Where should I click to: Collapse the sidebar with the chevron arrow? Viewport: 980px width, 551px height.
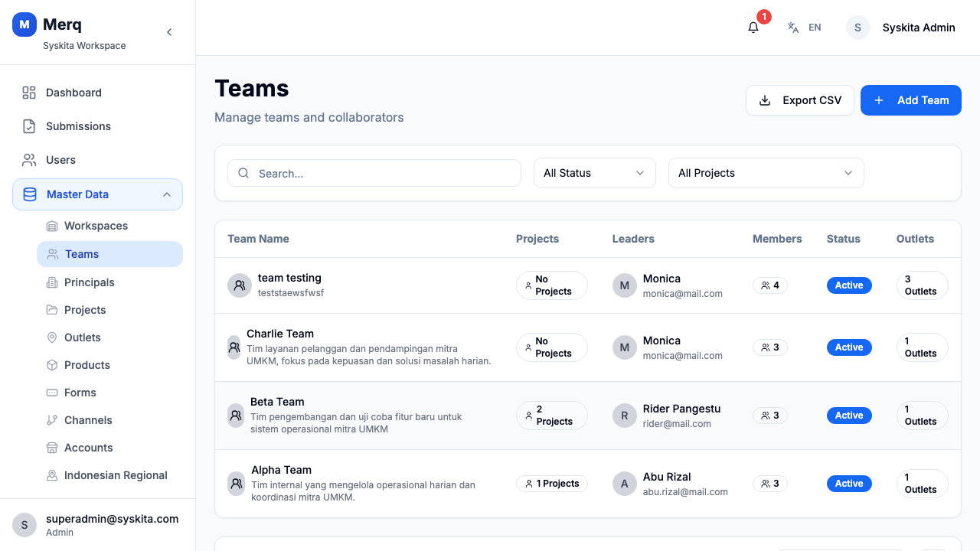pyautogui.click(x=169, y=32)
